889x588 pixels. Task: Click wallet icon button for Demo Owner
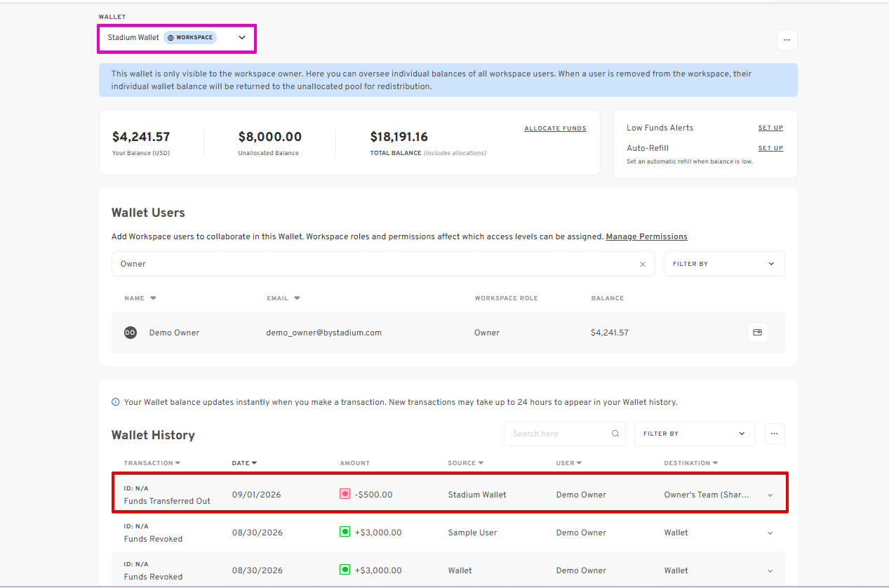coord(757,333)
